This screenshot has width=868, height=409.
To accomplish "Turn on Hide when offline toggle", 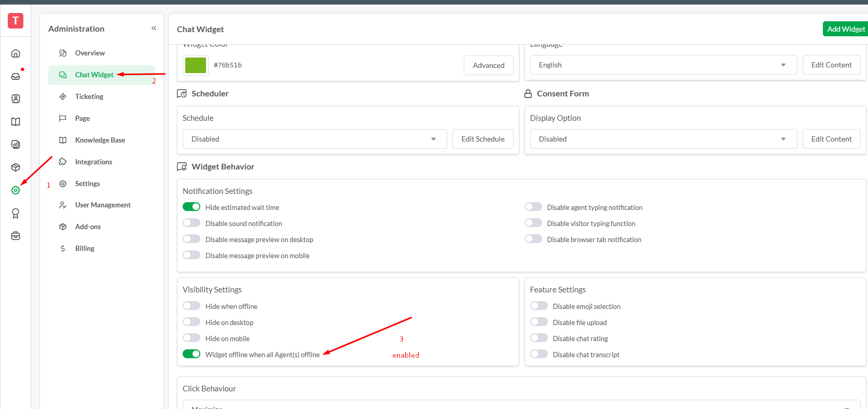I will point(191,306).
